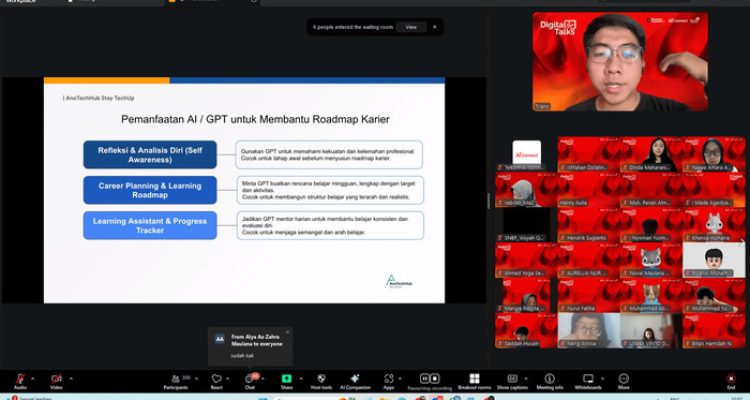Viewport: 750px width, 400px height.
Task: Click muted mic icon on Nurul Fatiha tile
Action: click(x=563, y=309)
